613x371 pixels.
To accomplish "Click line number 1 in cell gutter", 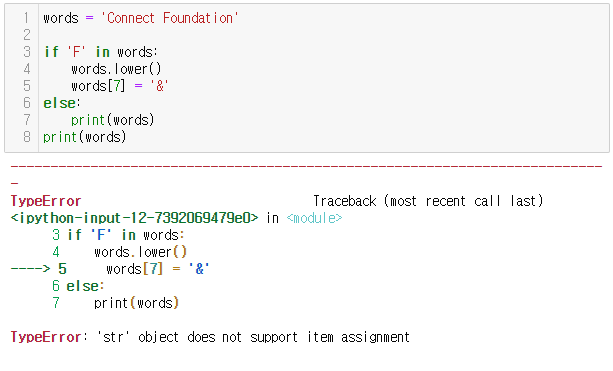I will click(26, 18).
